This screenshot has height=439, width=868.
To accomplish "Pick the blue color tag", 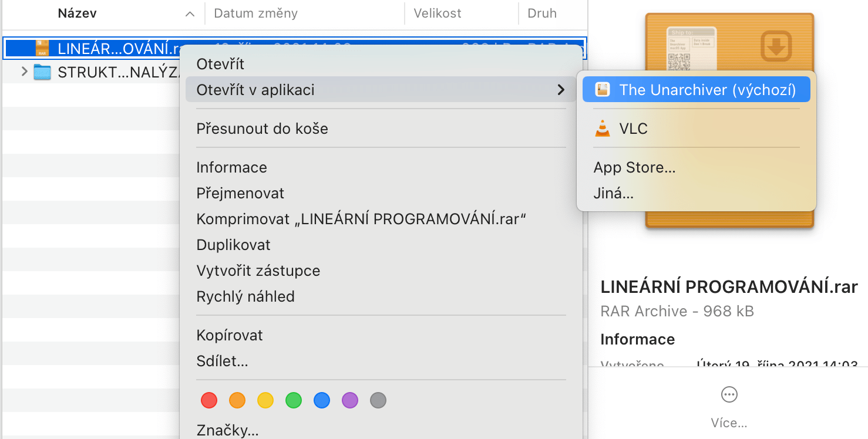I will (x=322, y=401).
